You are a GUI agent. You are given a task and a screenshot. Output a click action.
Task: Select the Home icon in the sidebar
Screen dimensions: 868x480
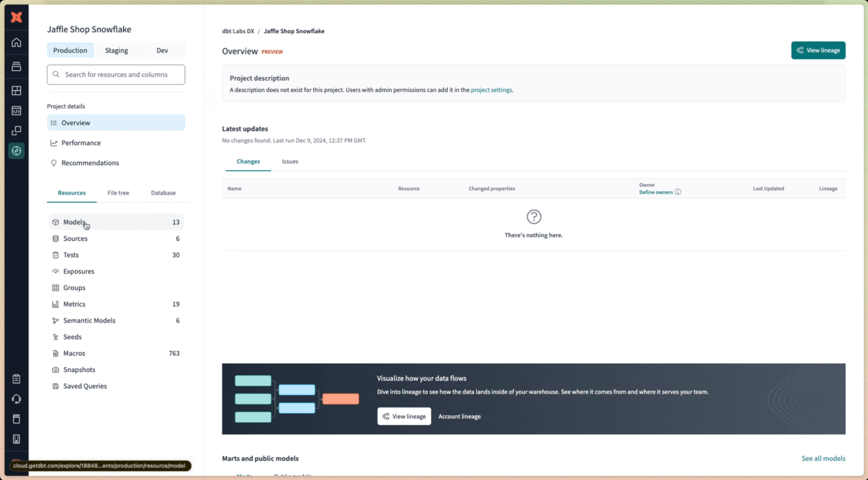tap(16, 42)
